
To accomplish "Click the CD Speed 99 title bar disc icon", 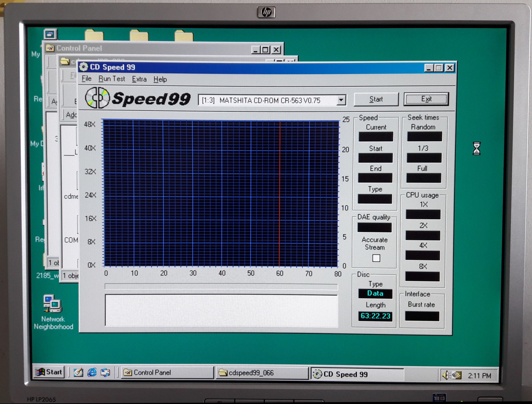I will pyautogui.click(x=83, y=67).
